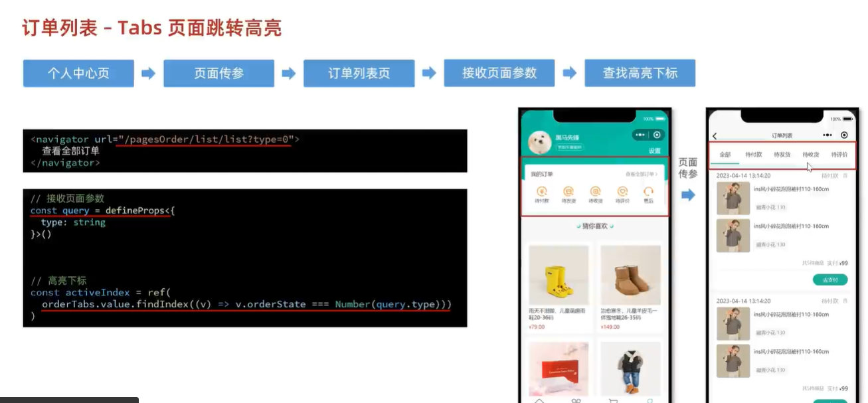This screenshot has width=868, height=403.
Task: Click the ¥149.00 price text
Action: click(x=610, y=327)
